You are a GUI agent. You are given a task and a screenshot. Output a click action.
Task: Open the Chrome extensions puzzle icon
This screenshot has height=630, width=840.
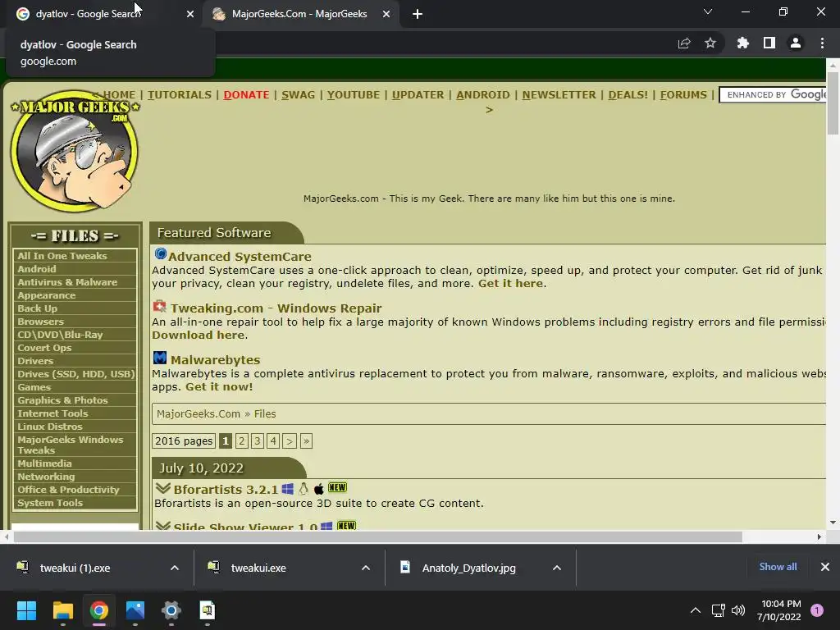click(x=742, y=43)
